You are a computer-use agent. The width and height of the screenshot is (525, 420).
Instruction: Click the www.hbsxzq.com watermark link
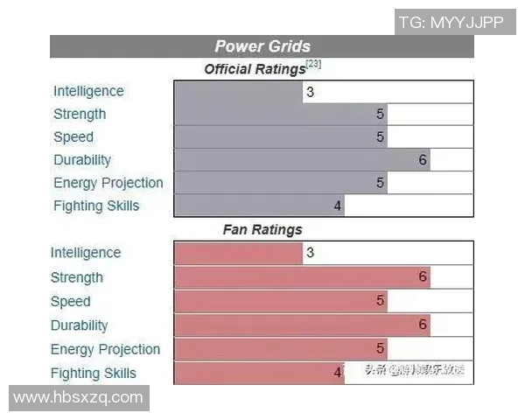79,397
